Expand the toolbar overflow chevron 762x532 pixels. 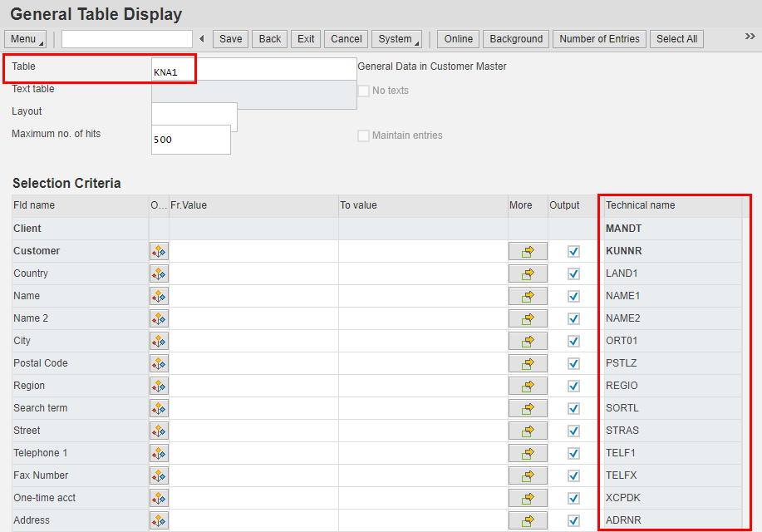(750, 37)
